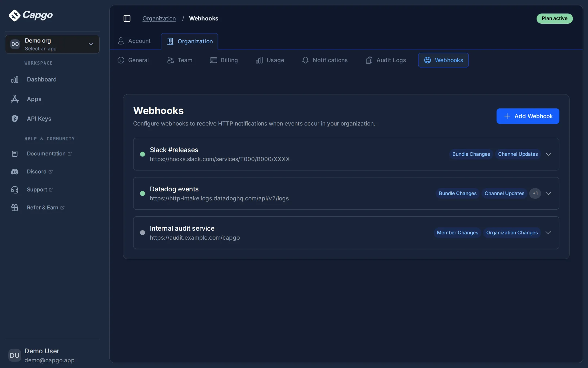The height and width of the screenshot is (368, 588).
Task: Click the Organization Changes tag
Action: [512, 233]
